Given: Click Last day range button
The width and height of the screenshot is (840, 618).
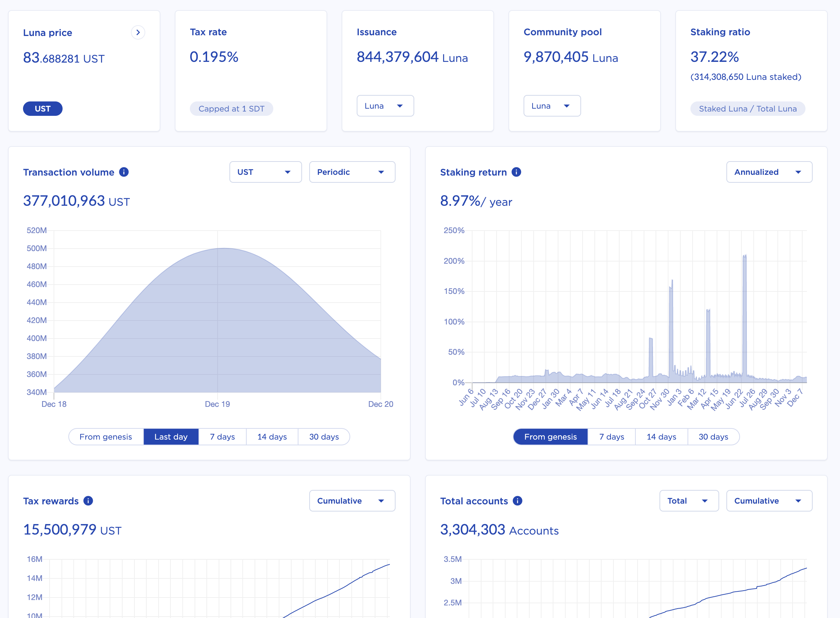Looking at the screenshot, I should click(x=171, y=437).
